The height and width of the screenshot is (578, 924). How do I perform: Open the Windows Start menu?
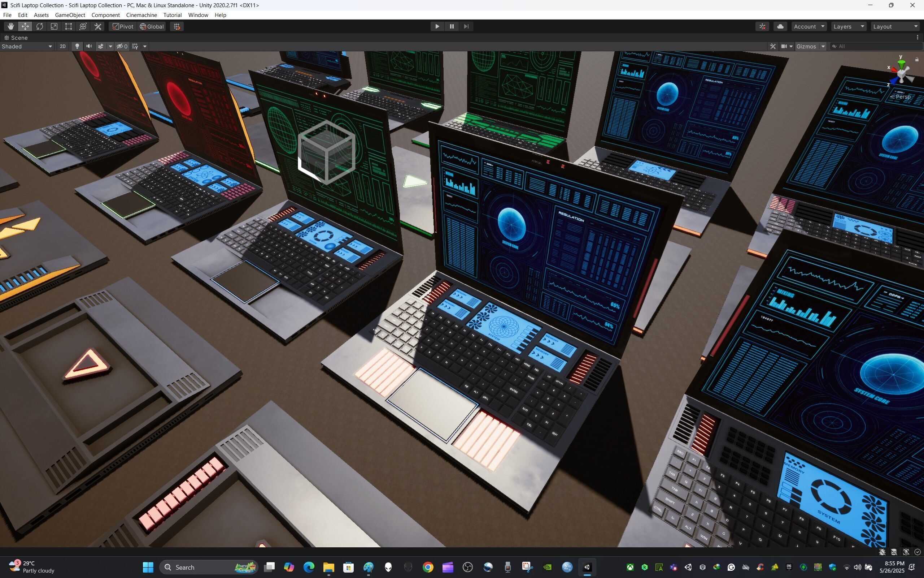pos(148,567)
